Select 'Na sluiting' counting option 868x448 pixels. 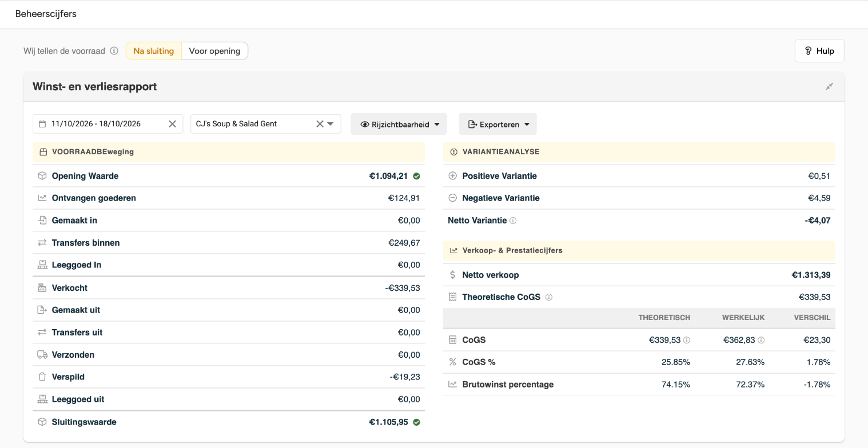click(154, 51)
